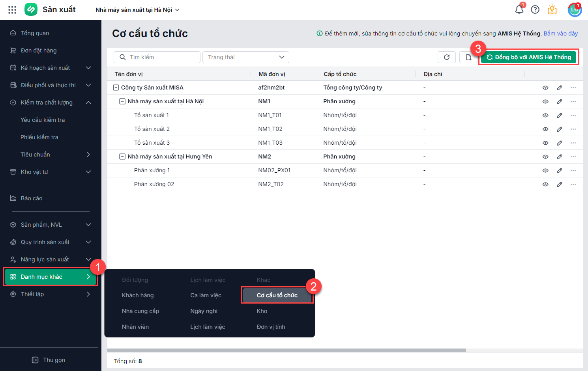
Task: Open Danh mục khác in the sidebar
Action: tap(51, 277)
